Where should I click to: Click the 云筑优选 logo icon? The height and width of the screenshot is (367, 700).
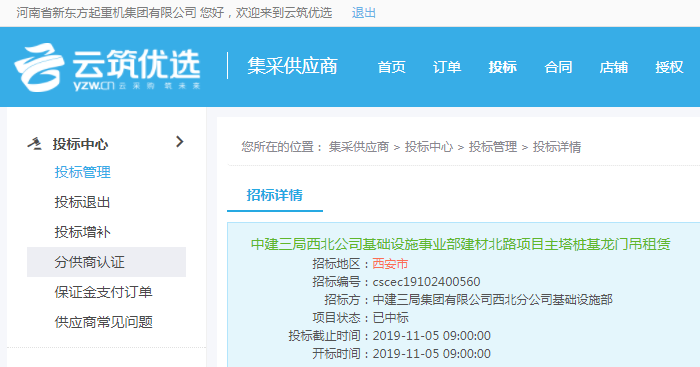39,67
